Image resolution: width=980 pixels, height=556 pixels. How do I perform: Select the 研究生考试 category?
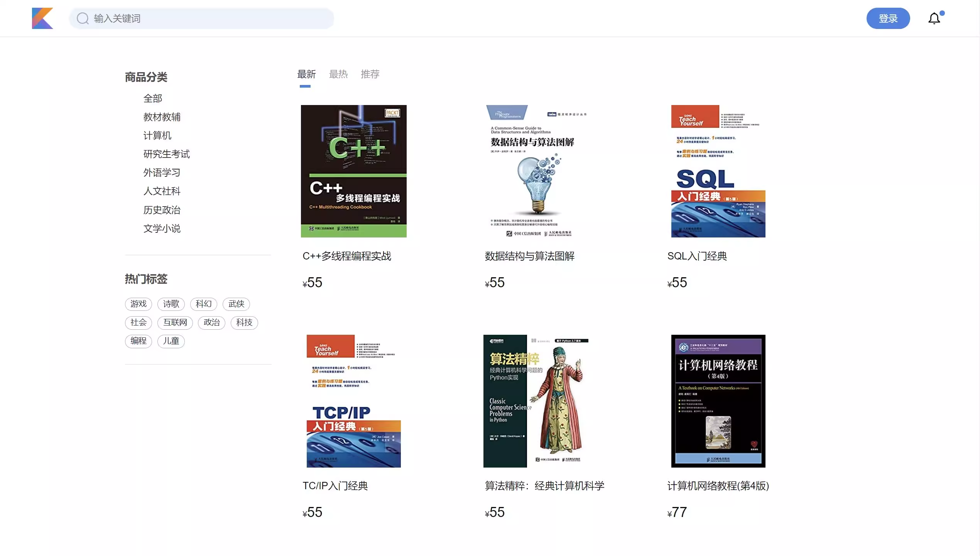[167, 154]
